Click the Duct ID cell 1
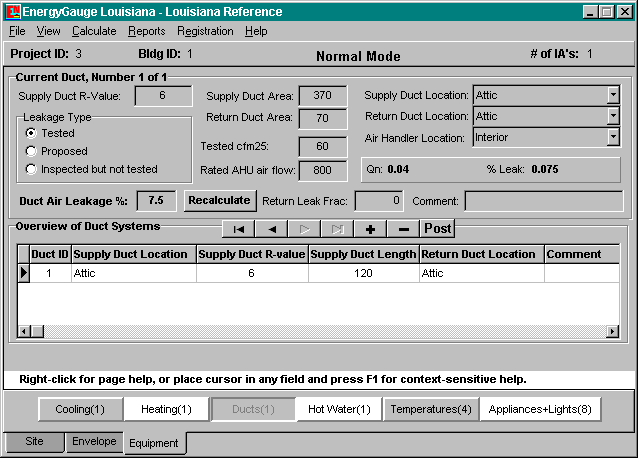The width and height of the screenshot is (638, 458). (50, 273)
